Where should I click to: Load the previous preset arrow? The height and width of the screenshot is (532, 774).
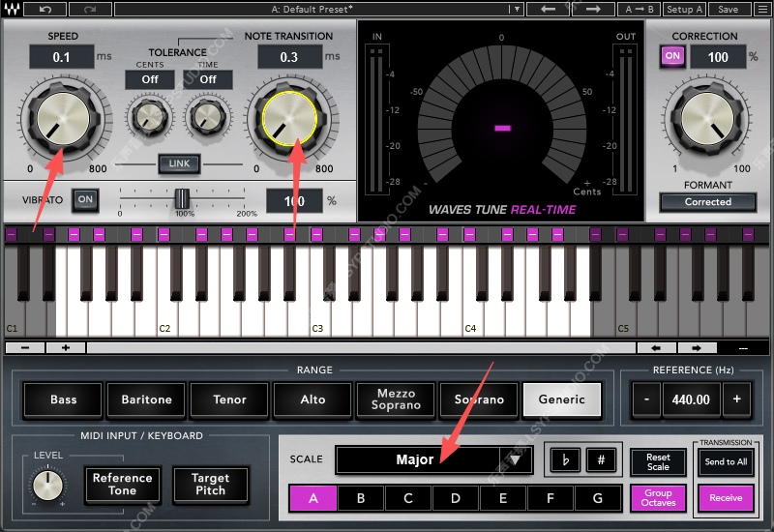coord(548,9)
